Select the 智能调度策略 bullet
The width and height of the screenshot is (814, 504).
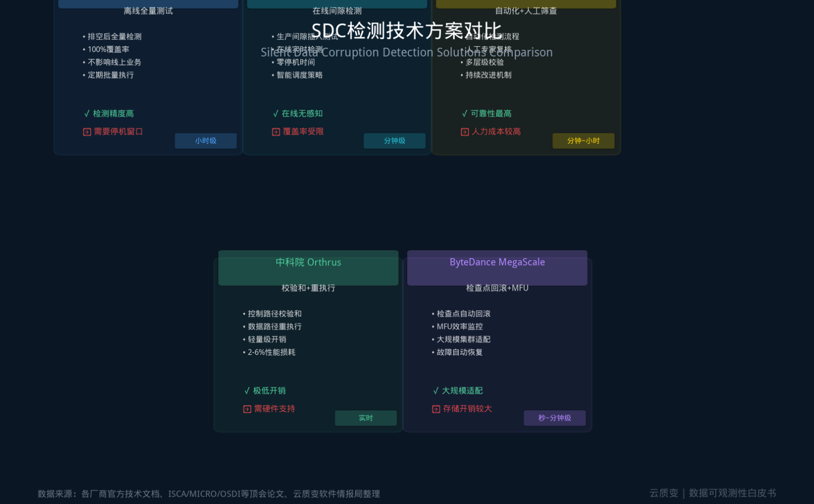click(x=297, y=75)
